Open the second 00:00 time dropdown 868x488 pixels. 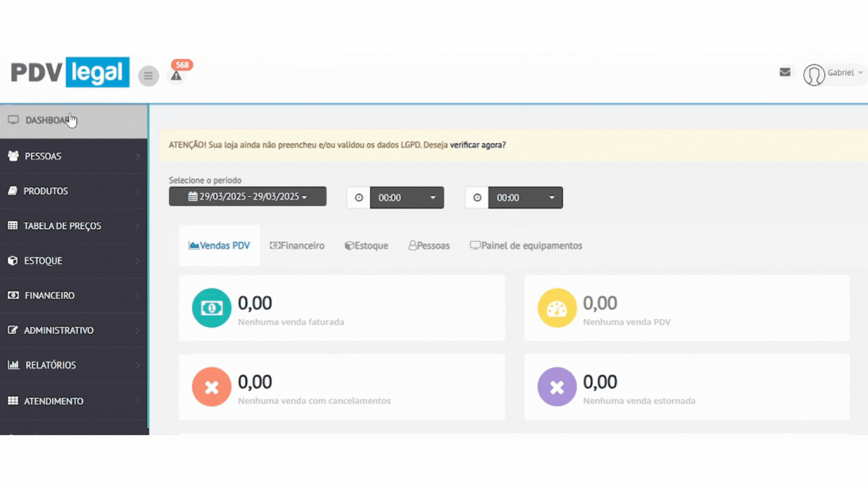525,198
